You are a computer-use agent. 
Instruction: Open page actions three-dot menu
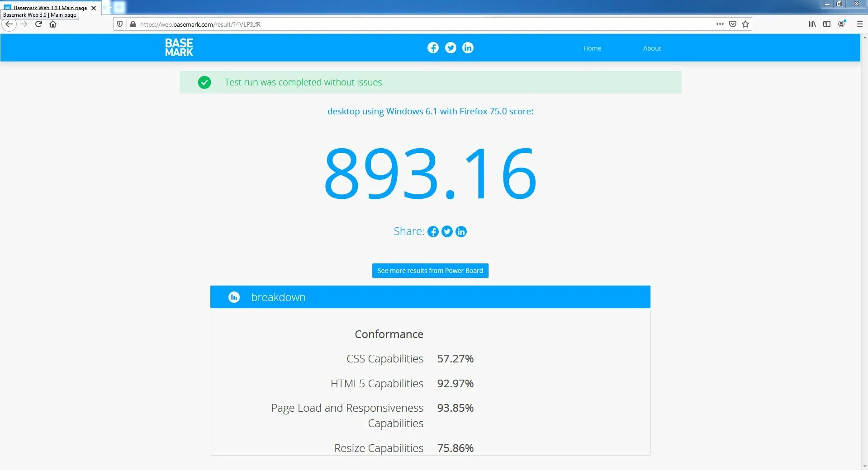(720, 24)
